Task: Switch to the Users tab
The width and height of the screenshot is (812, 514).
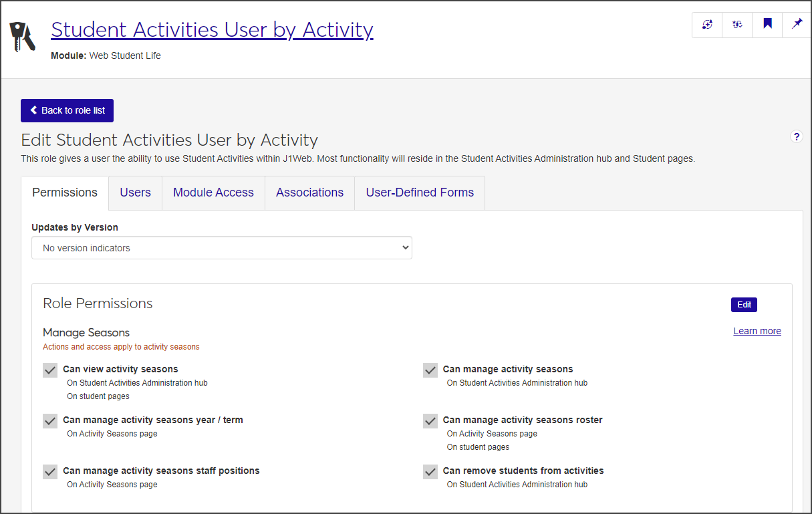Action: [x=135, y=192]
